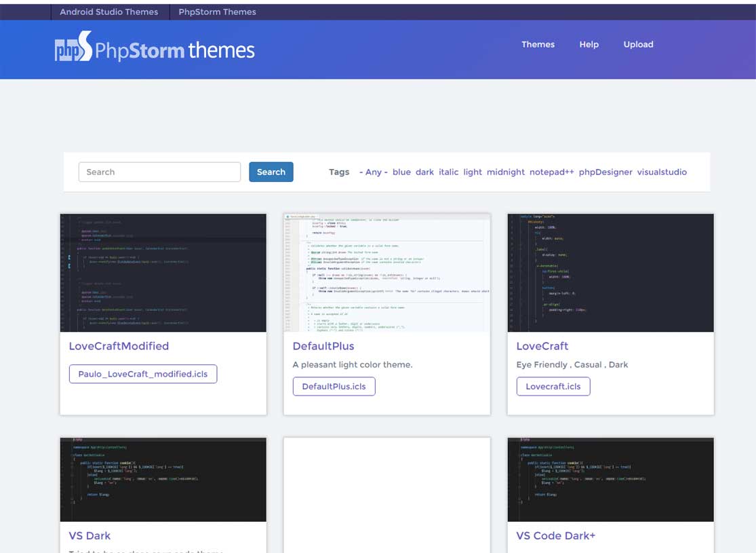Open the Help page link
Image resolution: width=756 pixels, height=553 pixels.
(x=589, y=44)
